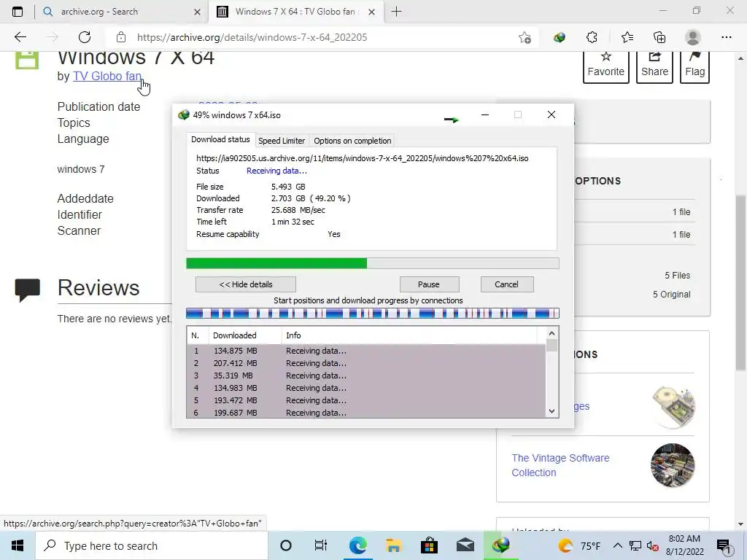Click the 5 Original entry
This screenshot has width=747, height=560.
671,295
